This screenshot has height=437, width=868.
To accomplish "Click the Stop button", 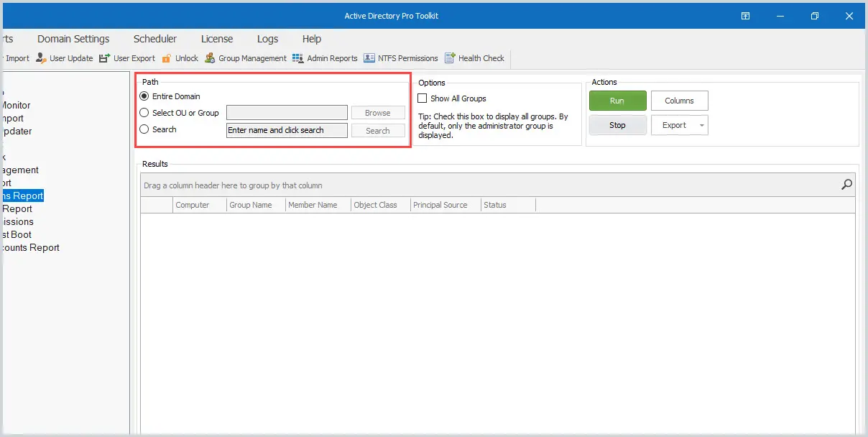I will [618, 125].
